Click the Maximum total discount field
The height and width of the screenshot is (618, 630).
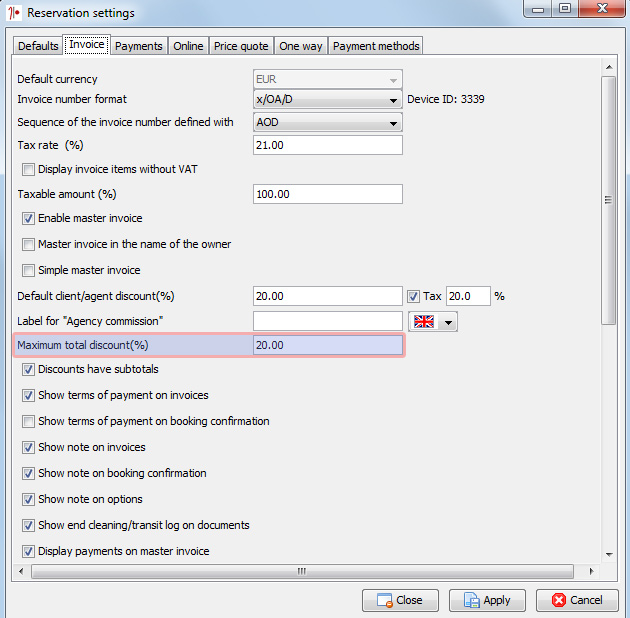327,345
